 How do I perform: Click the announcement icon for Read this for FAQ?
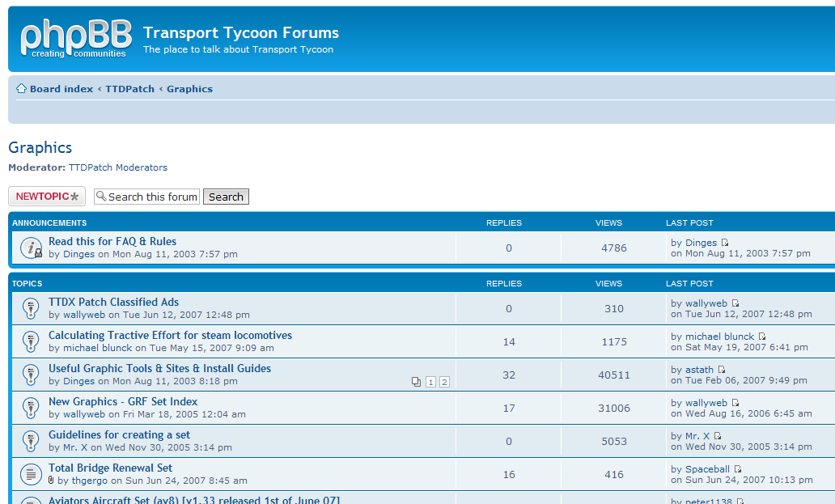click(31, 248)
